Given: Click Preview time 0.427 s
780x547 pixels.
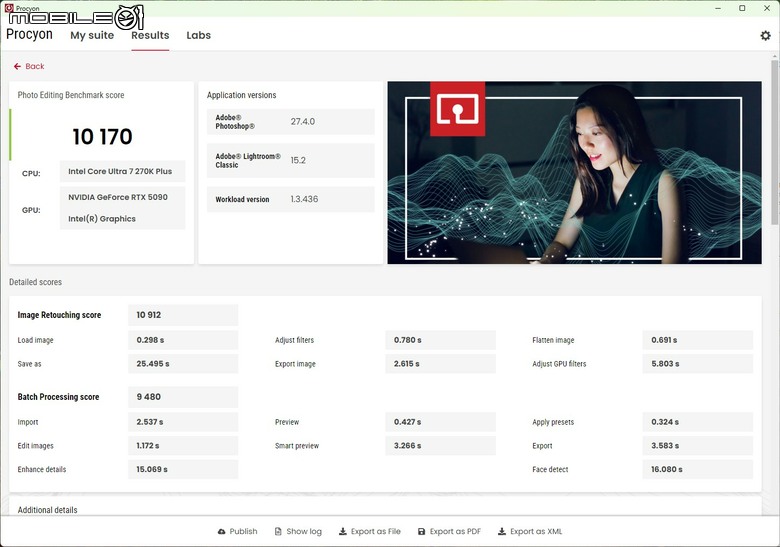Looking at the screenshot, I should [x=440, y=422].
